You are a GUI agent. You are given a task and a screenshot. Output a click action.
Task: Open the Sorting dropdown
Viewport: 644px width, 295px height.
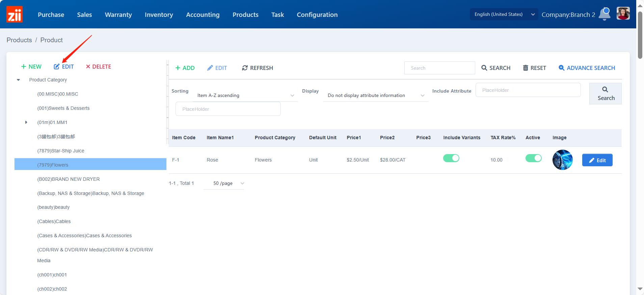tap(246, 96)
